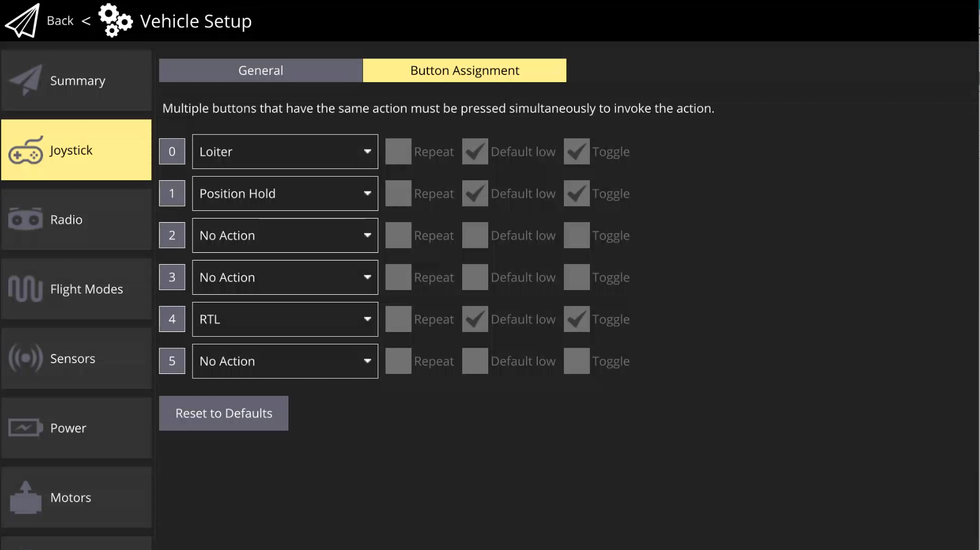The height and width of the screenshot is (550, 980).
Task: Enable Repeat for button 0
Action: coord(398,152)
